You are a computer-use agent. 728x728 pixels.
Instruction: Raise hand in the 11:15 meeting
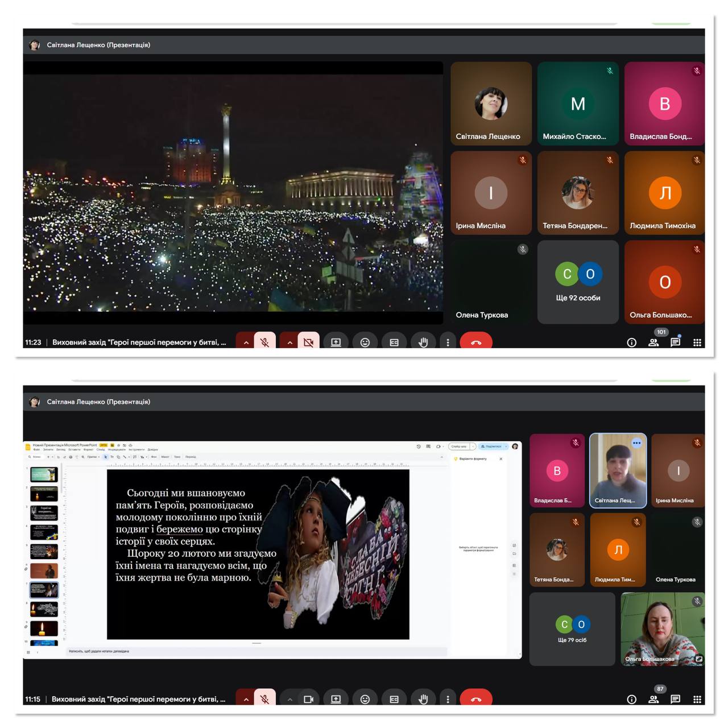(x=423, y=698)
